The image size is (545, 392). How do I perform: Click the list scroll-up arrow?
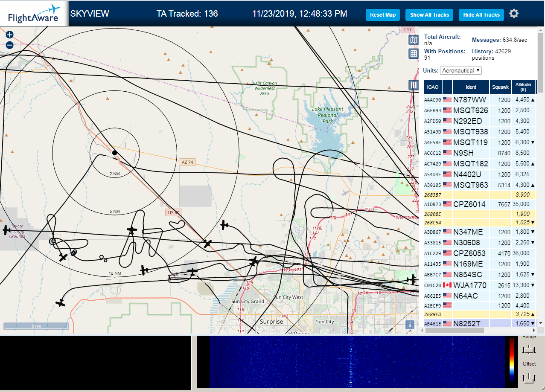[x=541, y=29]
